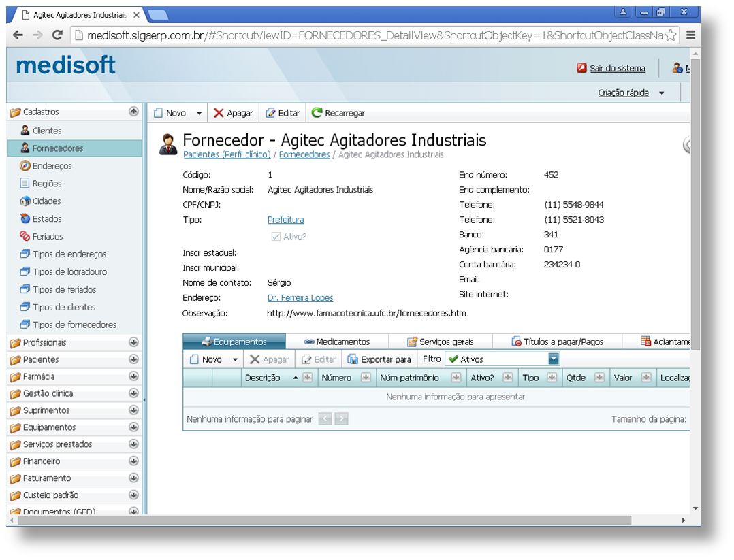Open Tipos de feriados
This screenshot has width=734, height=560.
point(59,290)
